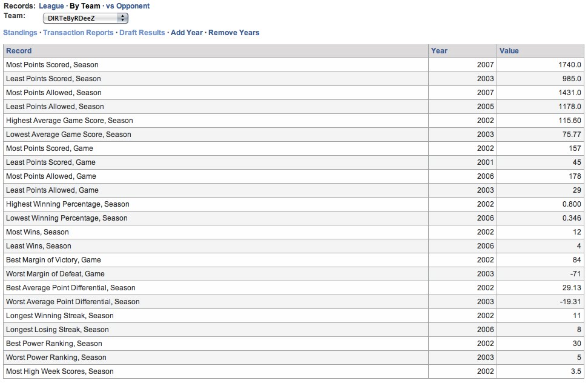View Draft Results page
Image resolution: width=588 pixels, height=383 pixels.
142,33
